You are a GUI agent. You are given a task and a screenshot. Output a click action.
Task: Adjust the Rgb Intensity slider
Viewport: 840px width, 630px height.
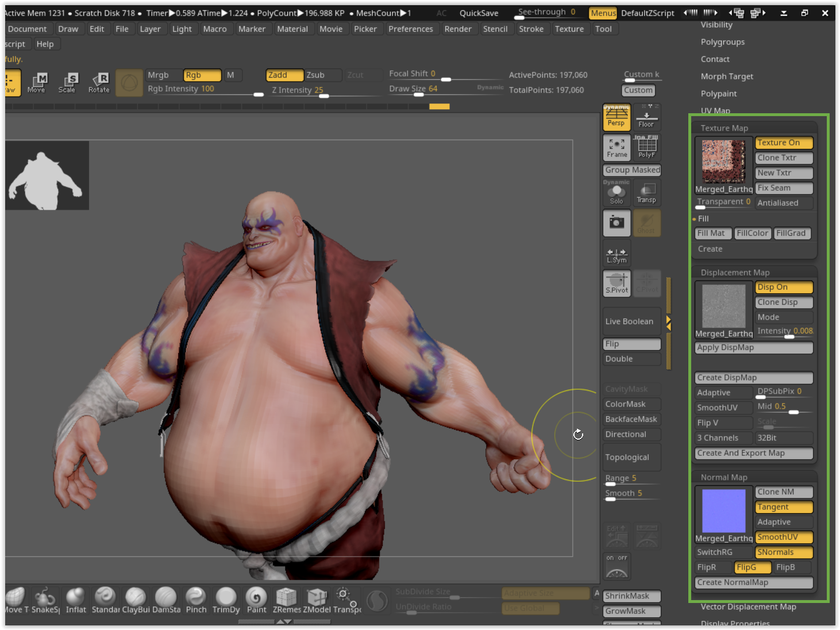(x=205, y=90)
